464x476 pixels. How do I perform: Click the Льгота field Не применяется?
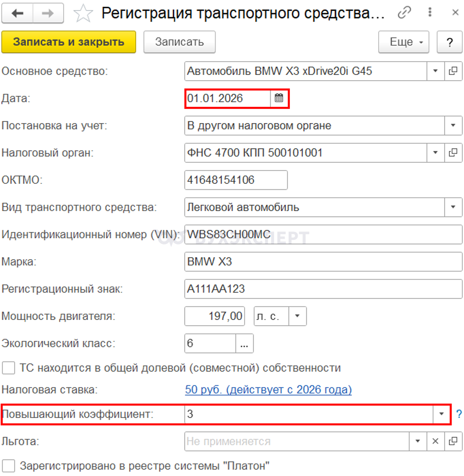tap(297, 441)
